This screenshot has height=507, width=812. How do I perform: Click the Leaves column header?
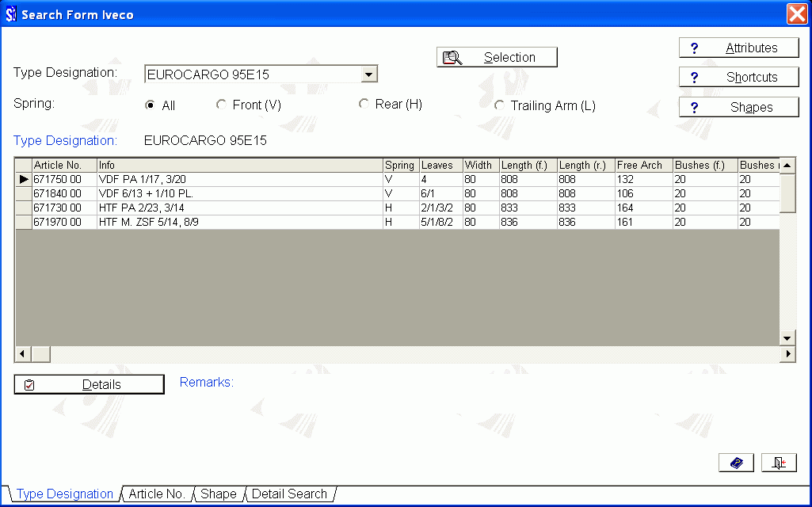440,166
